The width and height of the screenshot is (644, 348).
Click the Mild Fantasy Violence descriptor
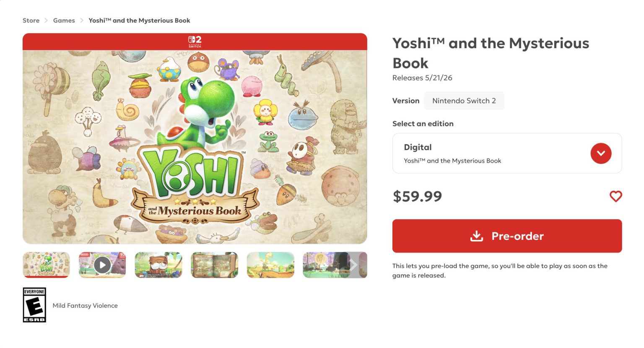tap(85, 306)
